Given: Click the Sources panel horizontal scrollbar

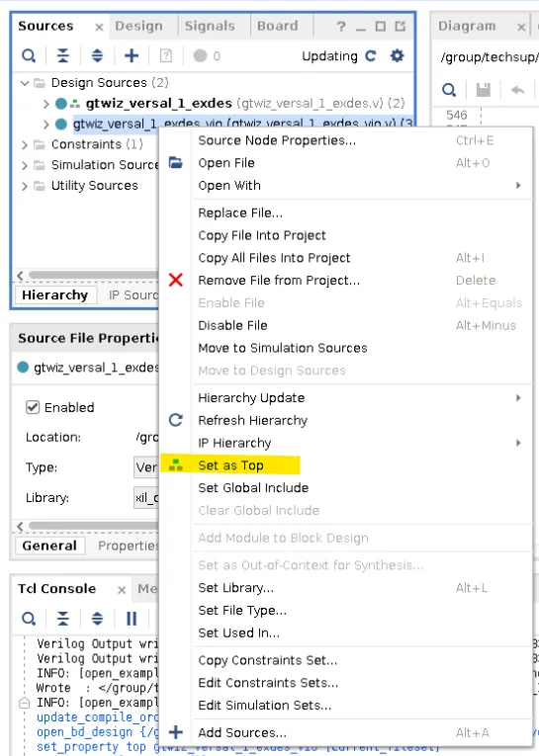Looking at the screenshot, I should tap(92, 276).
